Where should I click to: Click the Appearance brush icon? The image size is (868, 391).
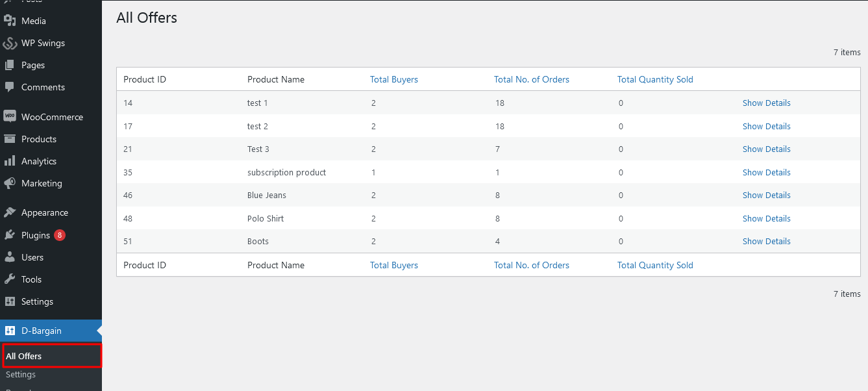11,212
